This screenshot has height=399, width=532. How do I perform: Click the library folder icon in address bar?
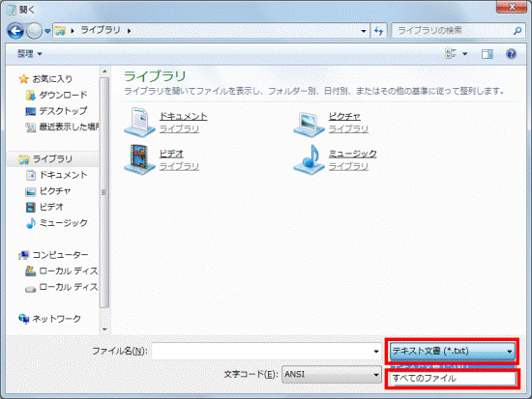pyautogui.click(x=60, y=31)
